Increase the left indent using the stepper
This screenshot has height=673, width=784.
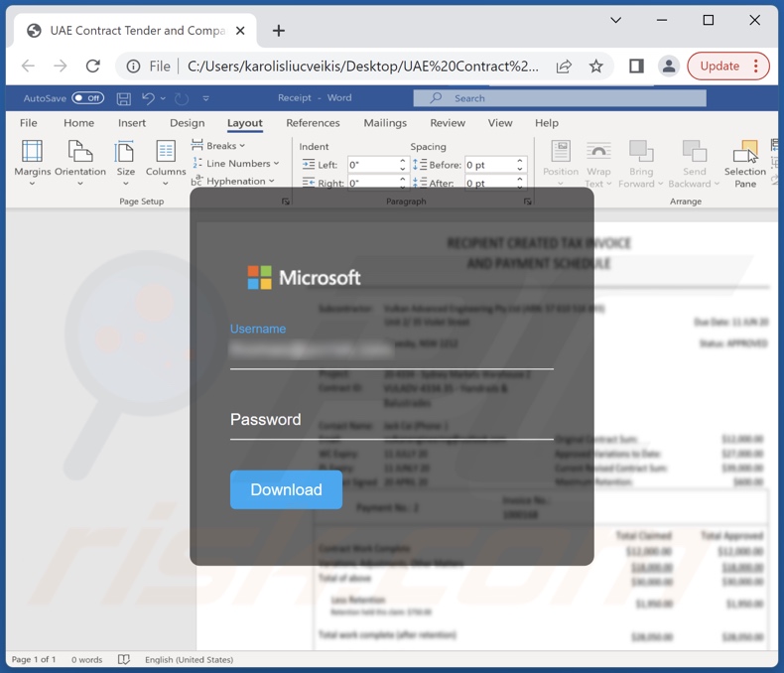[x=402, y=161]
